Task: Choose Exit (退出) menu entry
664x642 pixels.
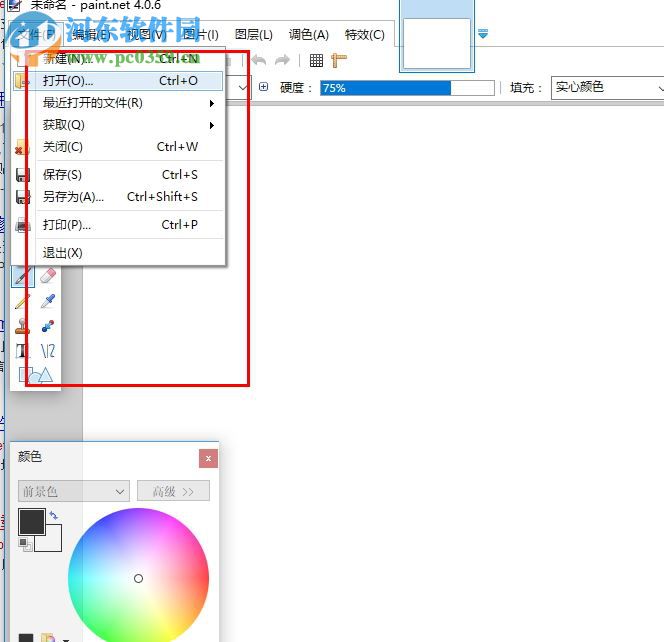Action: click(118, 253)
